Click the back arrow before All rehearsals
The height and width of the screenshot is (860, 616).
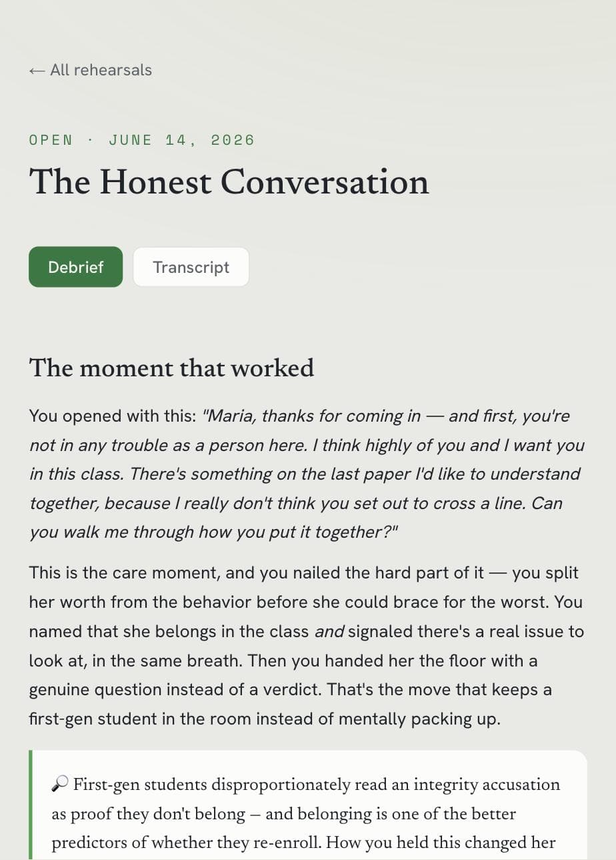click(37, 70)
